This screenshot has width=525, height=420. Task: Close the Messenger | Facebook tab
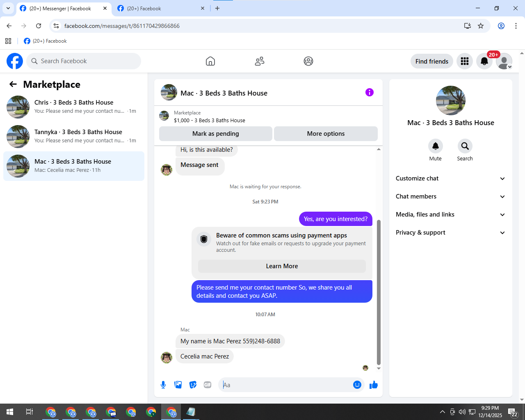(x=105, y=8)
